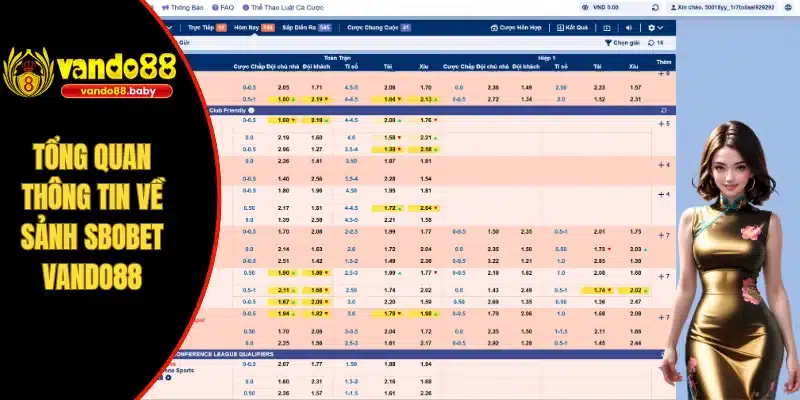Select home team odds 2.96
The height and width of the screenshot is (400, 800).
tap(283, 149)
